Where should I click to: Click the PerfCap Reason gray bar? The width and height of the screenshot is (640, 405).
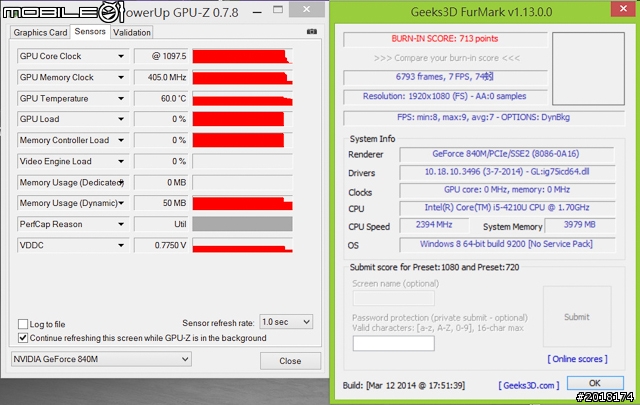click(x=242, y=224)
